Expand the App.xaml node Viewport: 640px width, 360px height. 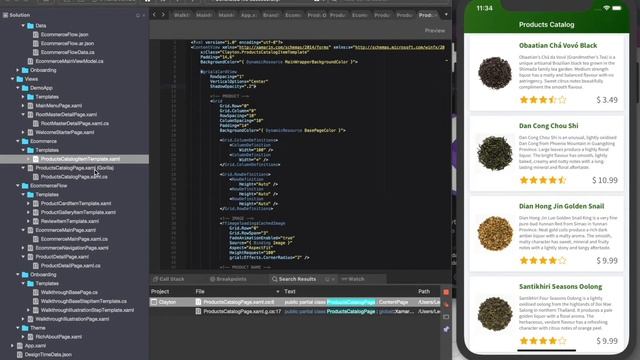(x=13, y=346)
